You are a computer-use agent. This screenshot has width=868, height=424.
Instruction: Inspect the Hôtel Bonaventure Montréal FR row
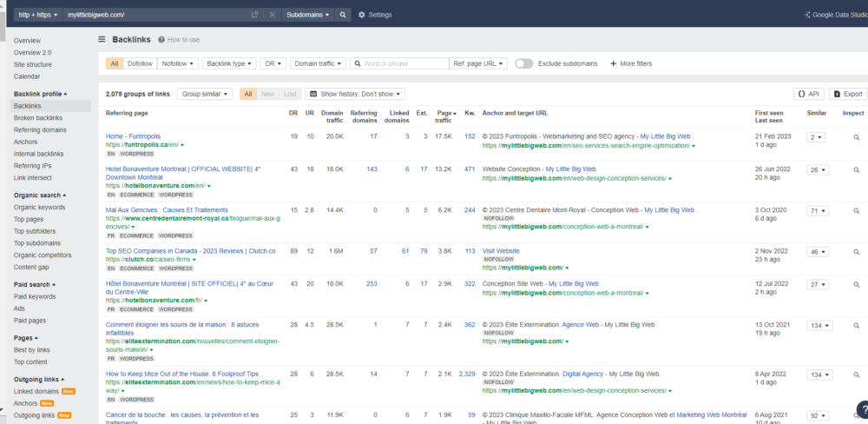pyautogui.click(x=857, y=285)
